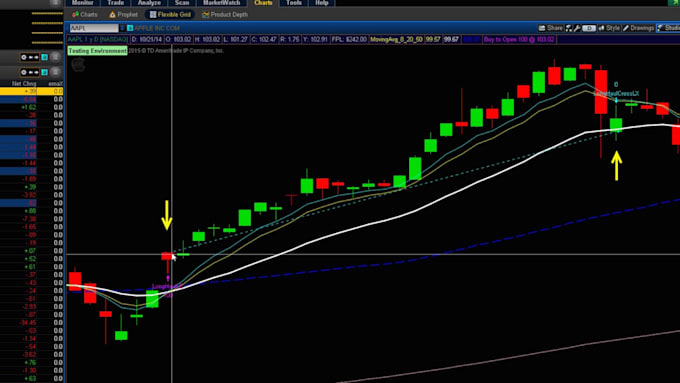Open chart settings wrench icon
Screen dimensions: 680x383
[x=577, y=28]
